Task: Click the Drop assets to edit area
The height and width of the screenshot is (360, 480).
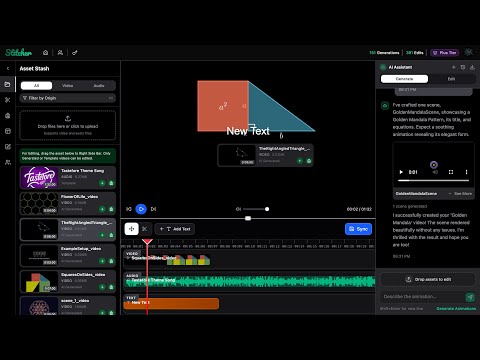Action: pyautogui.click(x=428, y=279)
